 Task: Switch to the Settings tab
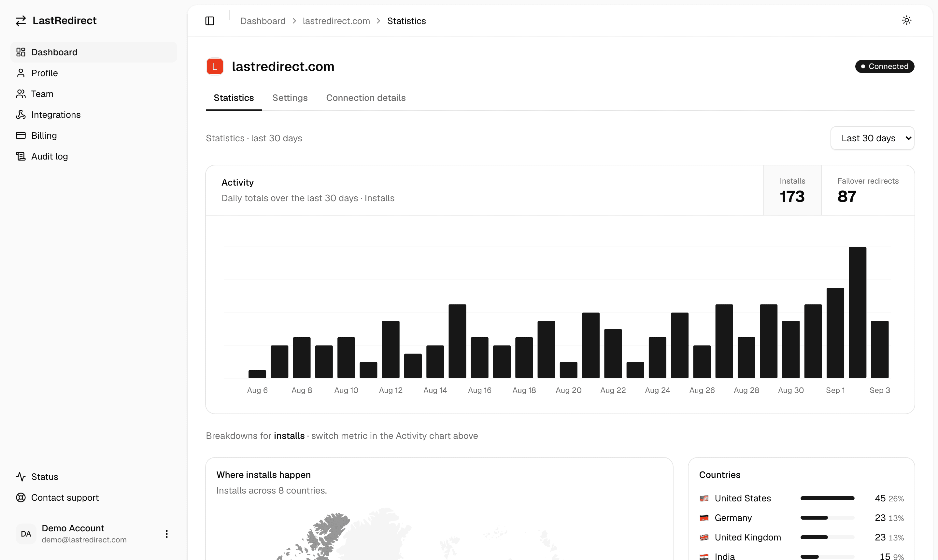pos(290,98)
